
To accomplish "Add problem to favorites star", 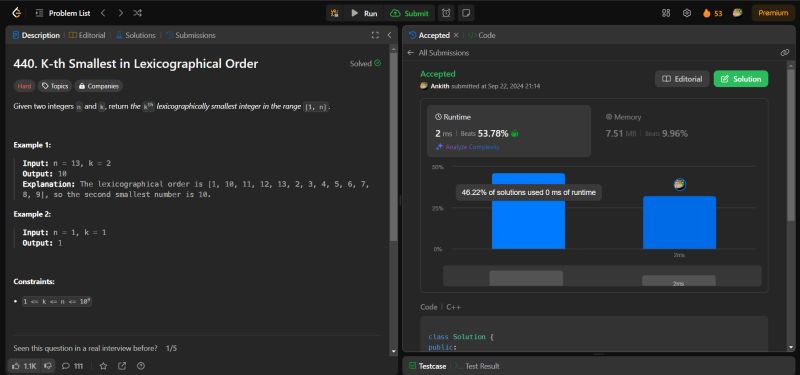I will (x=104, y=366).
